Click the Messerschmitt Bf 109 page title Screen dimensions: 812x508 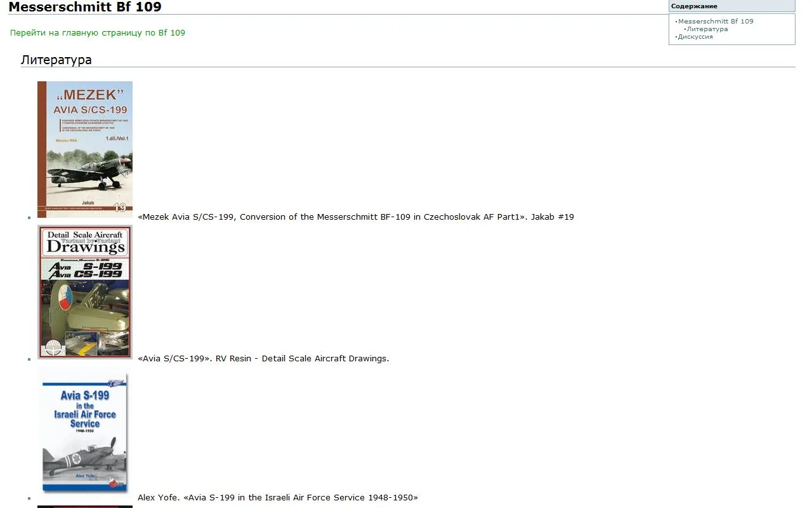coord(85,8)
